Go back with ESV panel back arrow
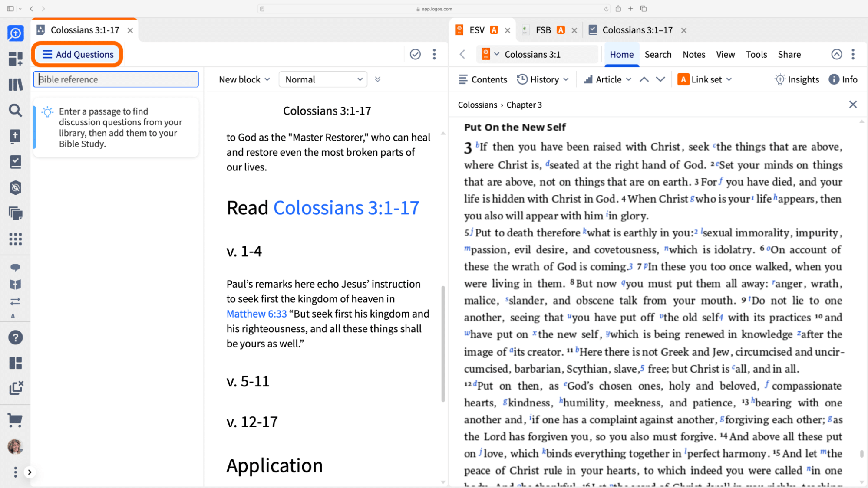 point(462,54)
